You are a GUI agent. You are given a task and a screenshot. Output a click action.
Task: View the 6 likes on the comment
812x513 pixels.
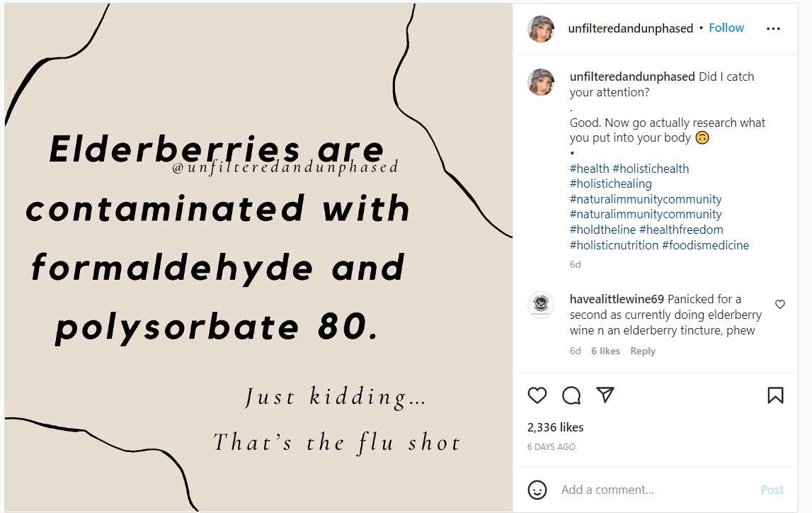point(605,351)
